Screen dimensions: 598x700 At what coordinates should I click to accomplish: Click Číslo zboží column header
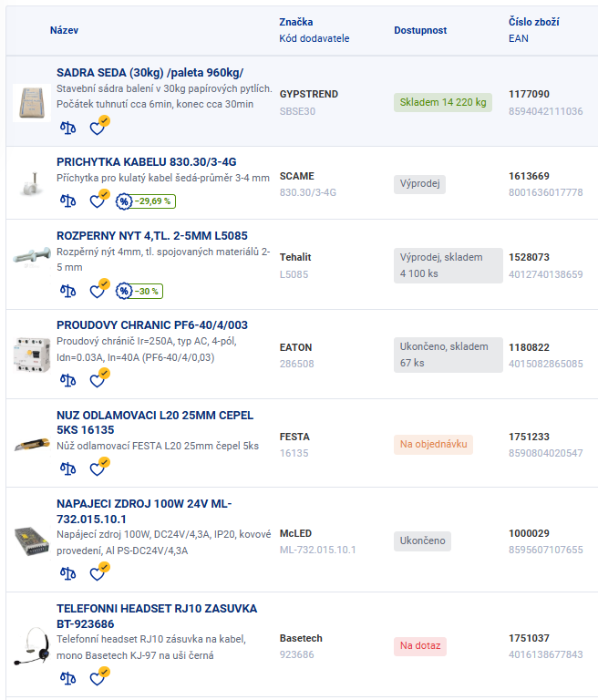pyautogui.click(x=533, y=22)
